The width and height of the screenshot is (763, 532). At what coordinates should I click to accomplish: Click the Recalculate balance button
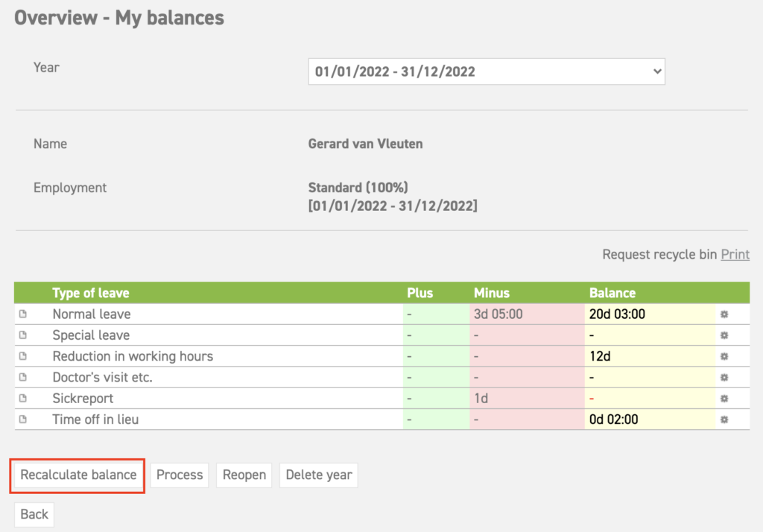tap(77, 475)
